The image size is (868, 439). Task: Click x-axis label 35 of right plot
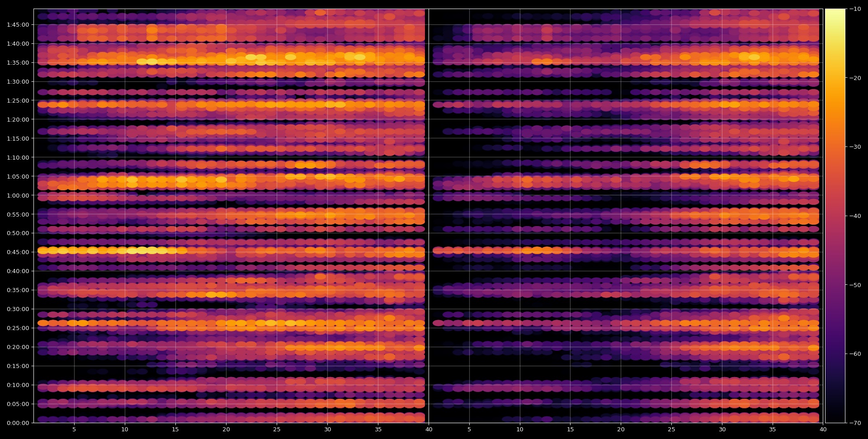[773, 430]
